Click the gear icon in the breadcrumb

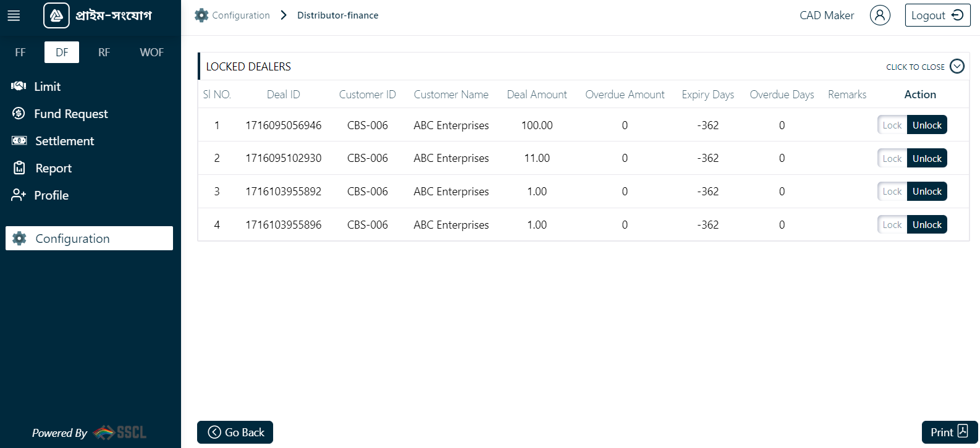pyautogui.click(x=201, y=15)
